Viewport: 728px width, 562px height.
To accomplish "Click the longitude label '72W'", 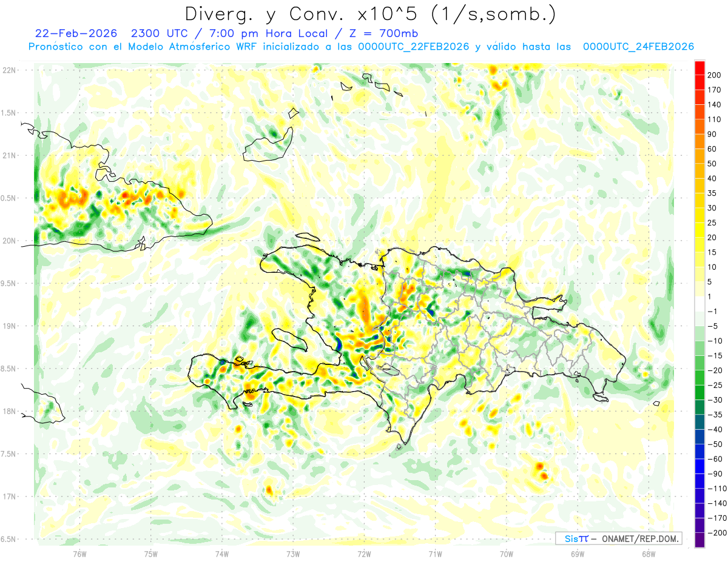I will pos(364,554).
